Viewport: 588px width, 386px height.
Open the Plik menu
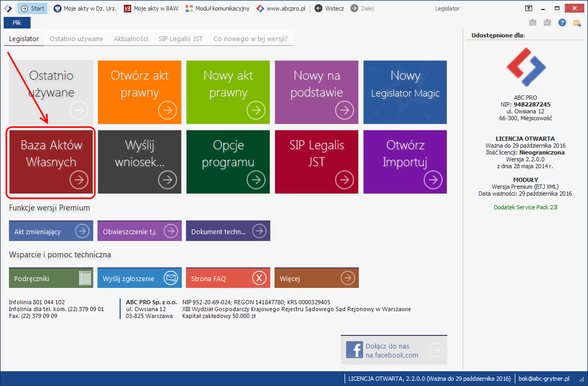pyautogui.click(x=17, y=23)
